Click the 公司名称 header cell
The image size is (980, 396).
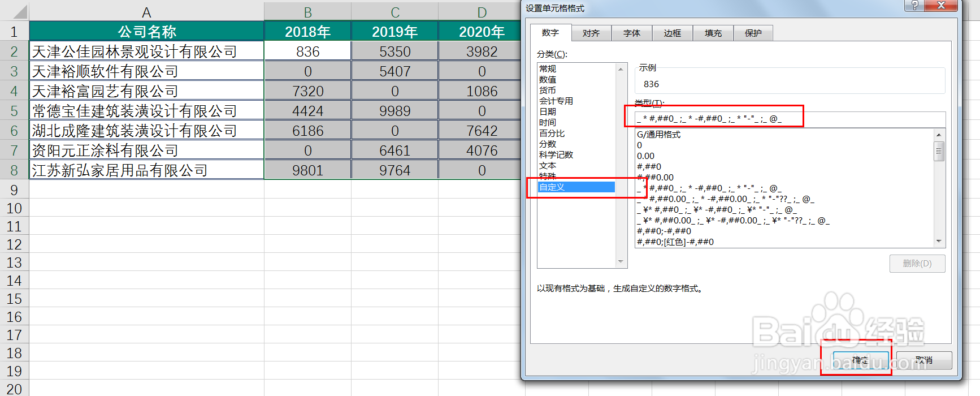[x=146, y=31]
